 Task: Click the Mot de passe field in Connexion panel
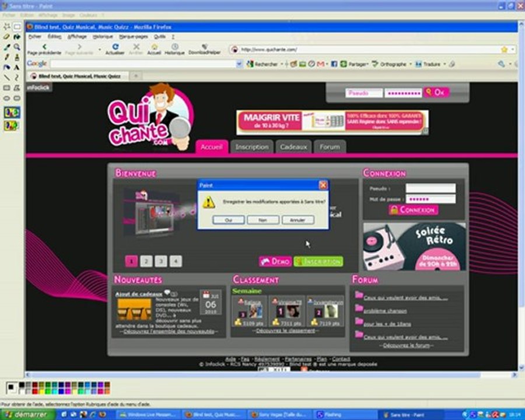pos(430,199)
